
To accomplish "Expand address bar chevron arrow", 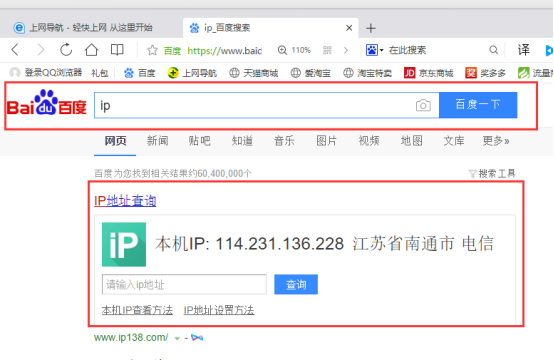I will (x=346, y=50).
